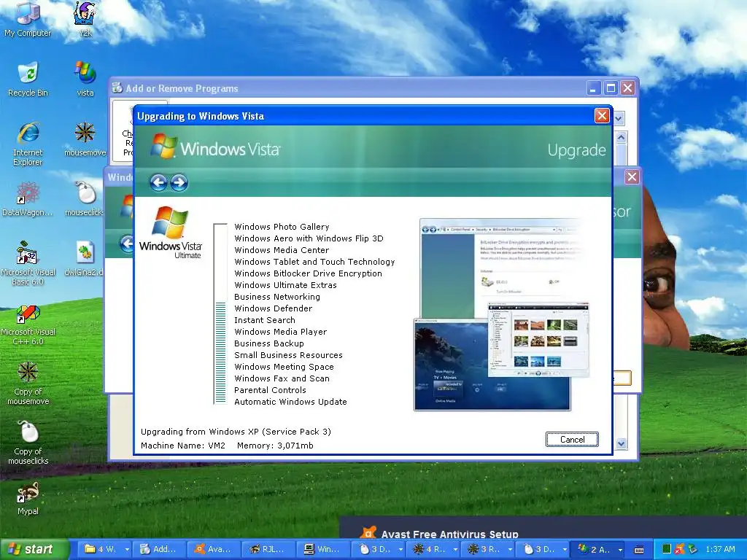The image size is (747, 560).
Task: Click the upgrade progress bar
Action: tap(220, 314)
